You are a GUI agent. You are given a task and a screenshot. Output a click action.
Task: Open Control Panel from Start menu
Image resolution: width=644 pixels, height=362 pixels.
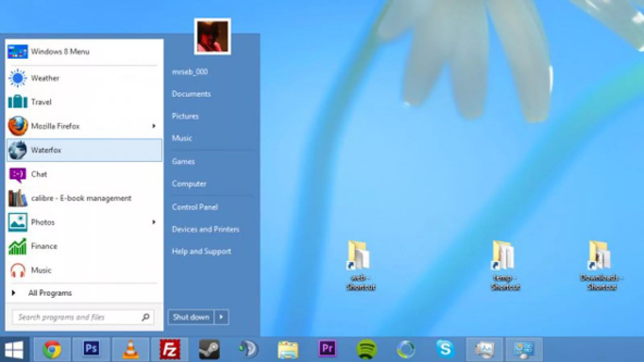(x=195, y=207)
